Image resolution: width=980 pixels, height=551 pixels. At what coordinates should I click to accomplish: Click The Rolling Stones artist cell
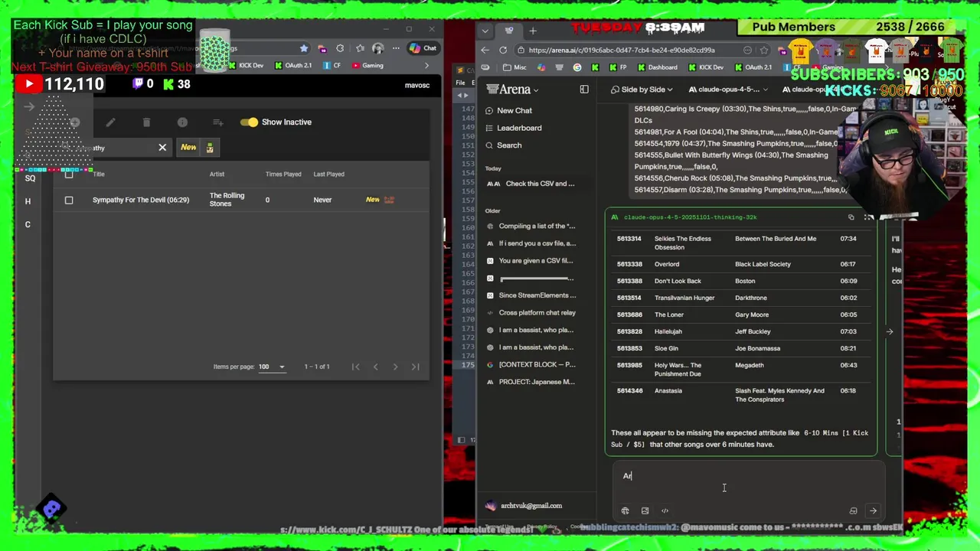tap(227, 200)
